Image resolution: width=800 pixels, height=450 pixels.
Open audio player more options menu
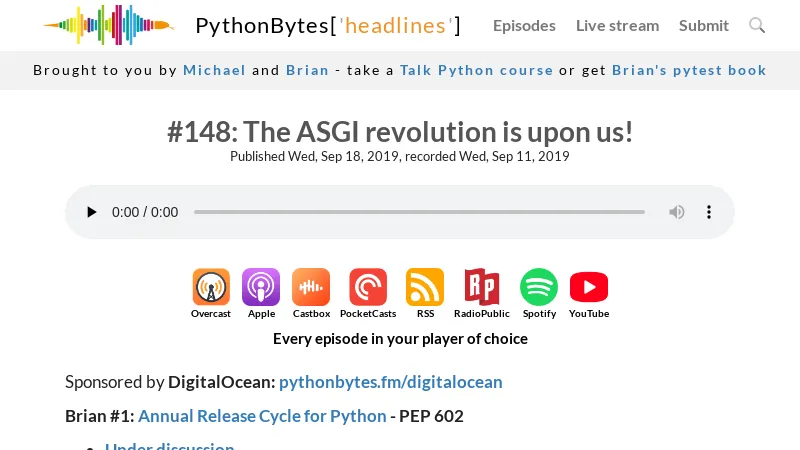tap(709, 212)
